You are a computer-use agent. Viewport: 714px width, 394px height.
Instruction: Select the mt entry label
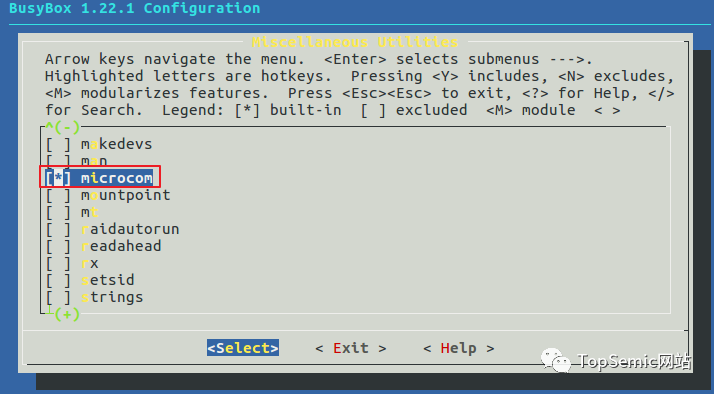coord(90,212)
